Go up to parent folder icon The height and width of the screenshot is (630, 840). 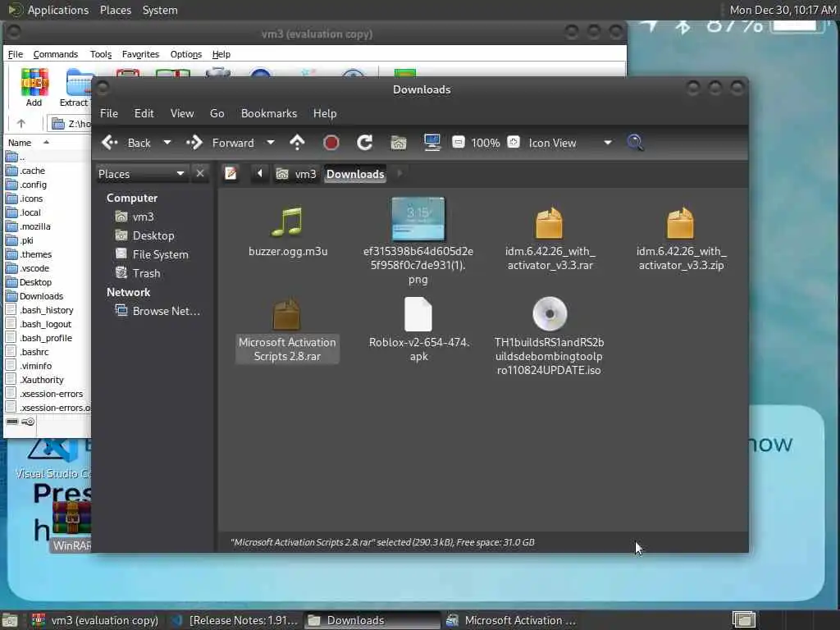click(x=297, y=143)
